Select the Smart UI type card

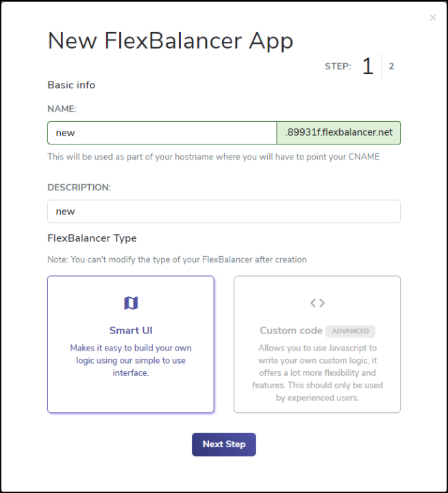click(x=131, y=344)
